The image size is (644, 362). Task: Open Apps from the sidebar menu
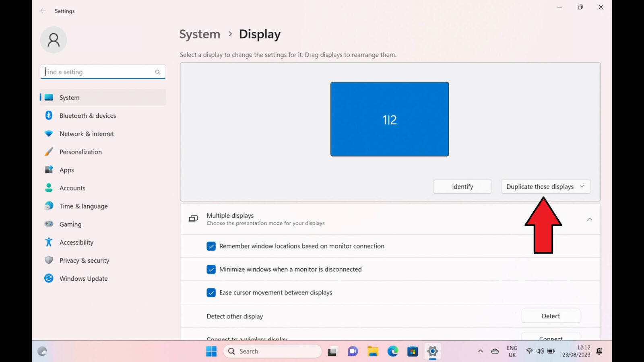pyautogui.click(x=49, y=170)
